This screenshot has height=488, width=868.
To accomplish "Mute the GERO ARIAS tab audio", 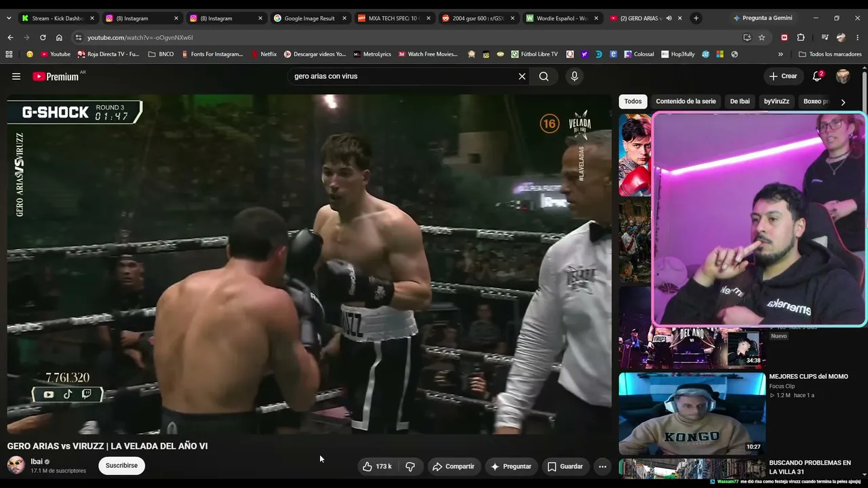I will coord(669,18).
